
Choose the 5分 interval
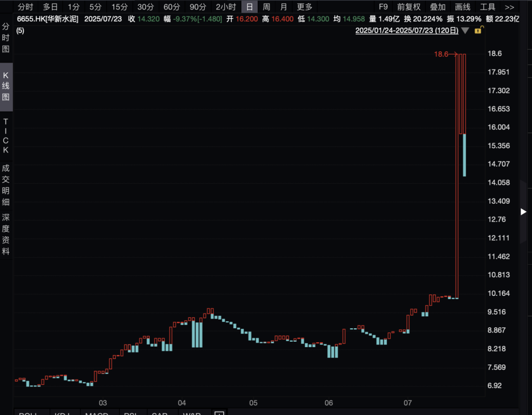[x=95, y=7]
